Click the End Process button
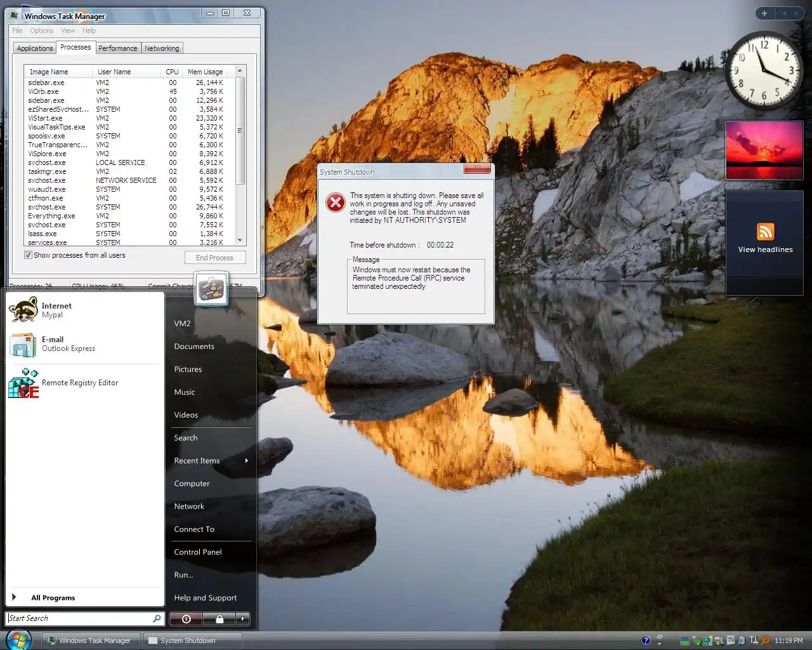The image size is (812, 650). 214,258
